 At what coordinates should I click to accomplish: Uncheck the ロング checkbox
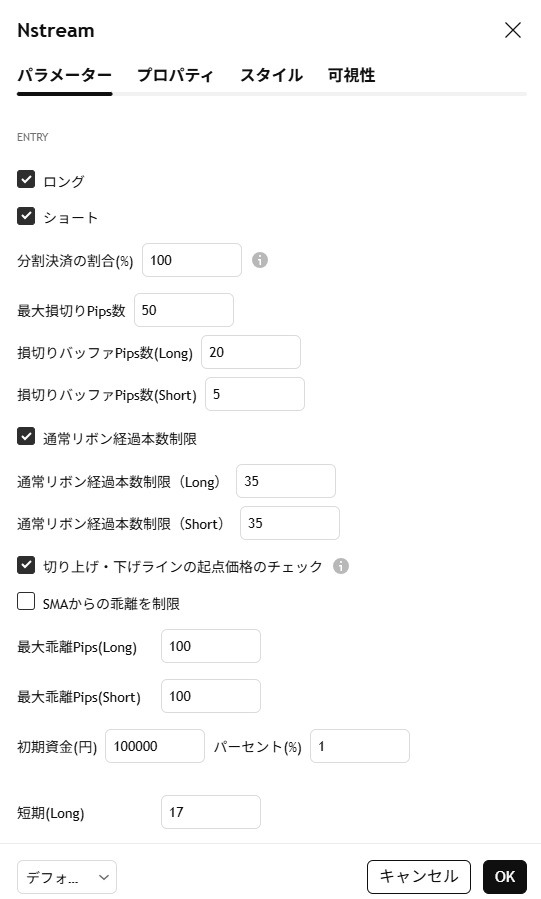click(26, 179)
